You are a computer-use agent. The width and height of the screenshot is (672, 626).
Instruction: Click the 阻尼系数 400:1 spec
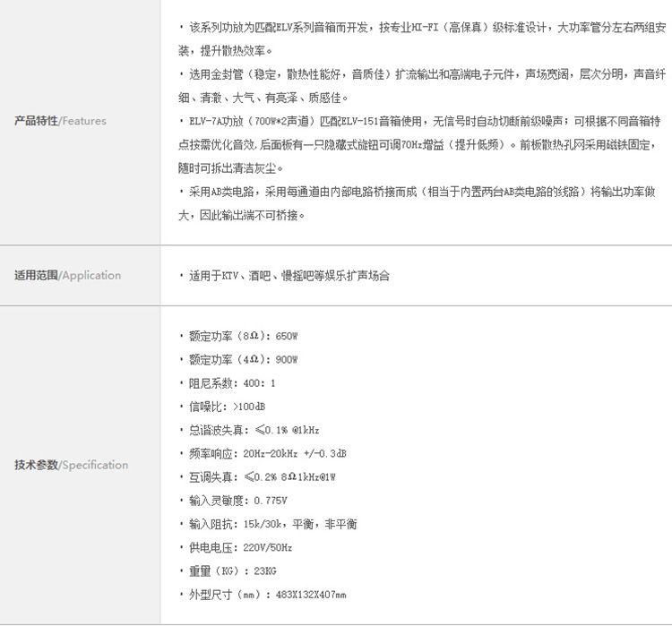click(228, 383)
